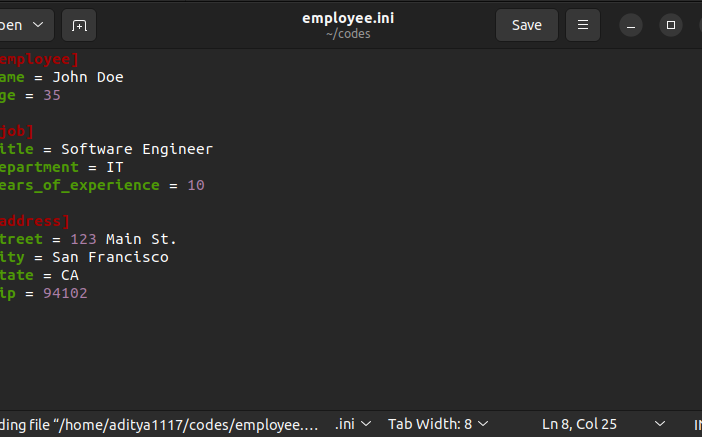
Task: Place cursor after the value 35
Action: [61, 95]
